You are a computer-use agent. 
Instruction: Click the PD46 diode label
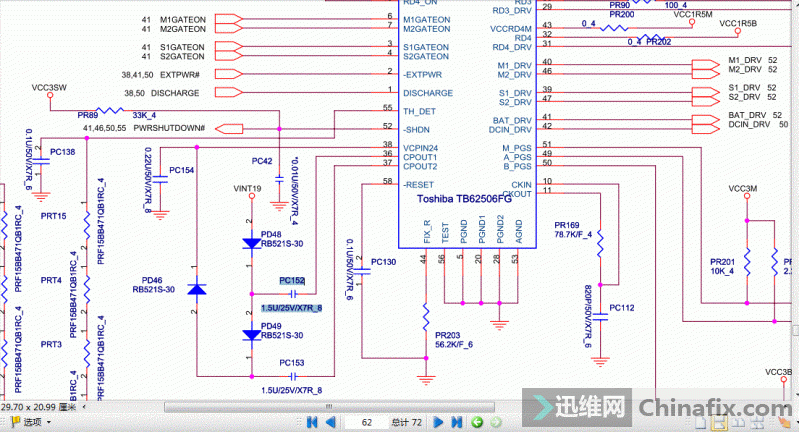[x=152, y=280]
